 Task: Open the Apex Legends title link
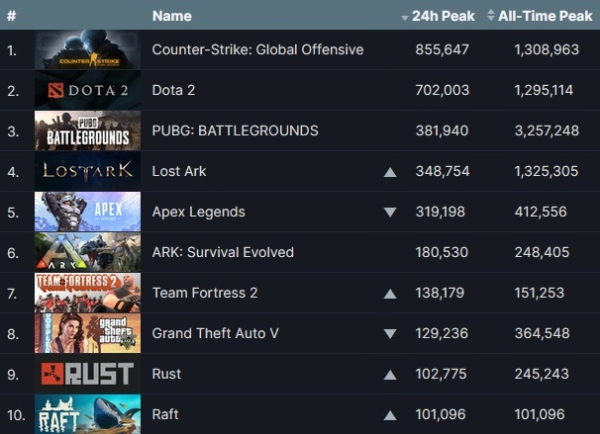coord(198,212)
